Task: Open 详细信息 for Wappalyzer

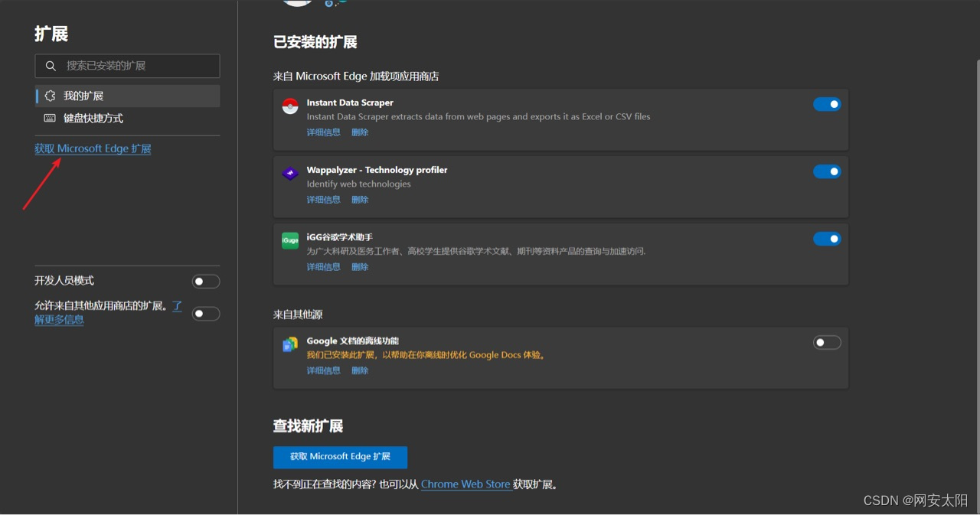Action: click(x=324, y=200)
